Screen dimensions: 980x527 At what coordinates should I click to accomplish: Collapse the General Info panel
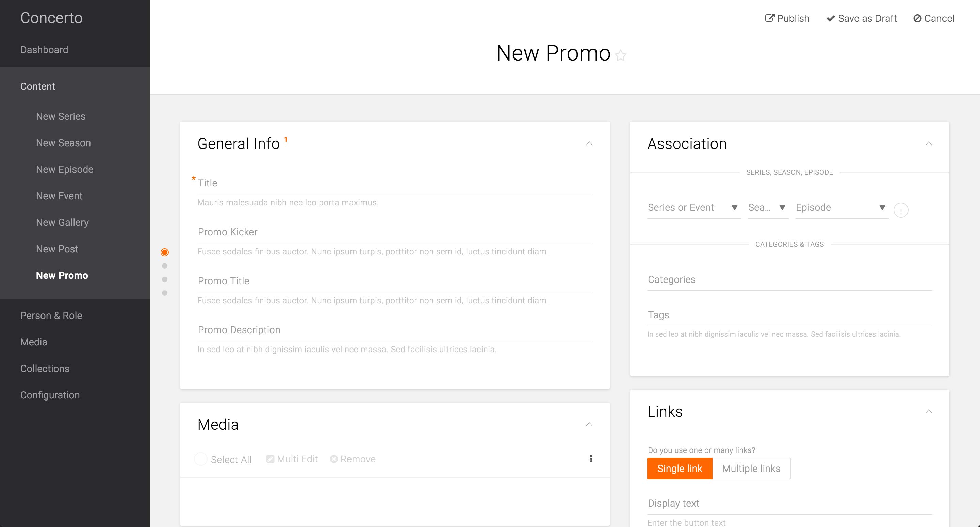coord(589,144)
